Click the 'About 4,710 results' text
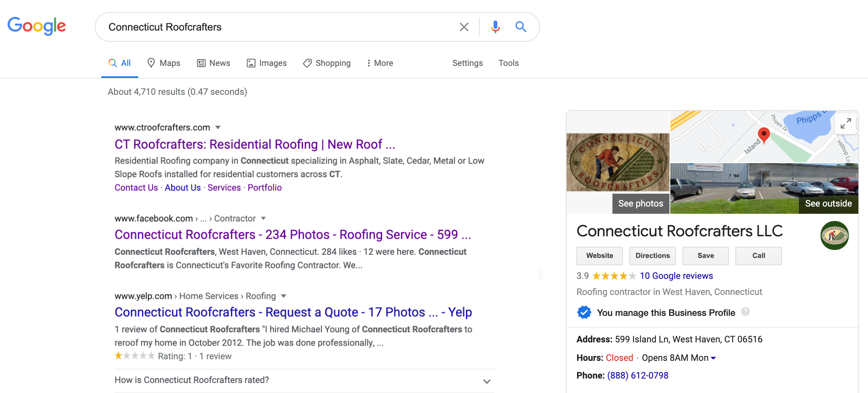 tap(177, 92)
